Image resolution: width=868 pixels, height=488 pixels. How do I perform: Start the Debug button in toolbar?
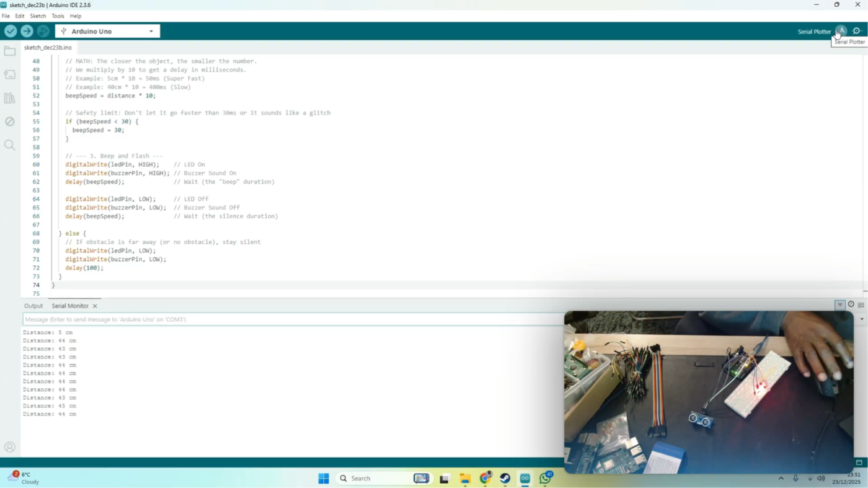coord(43,31)
